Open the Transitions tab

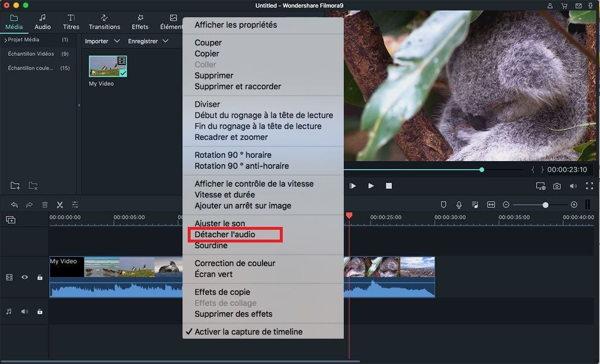(104, 22)
